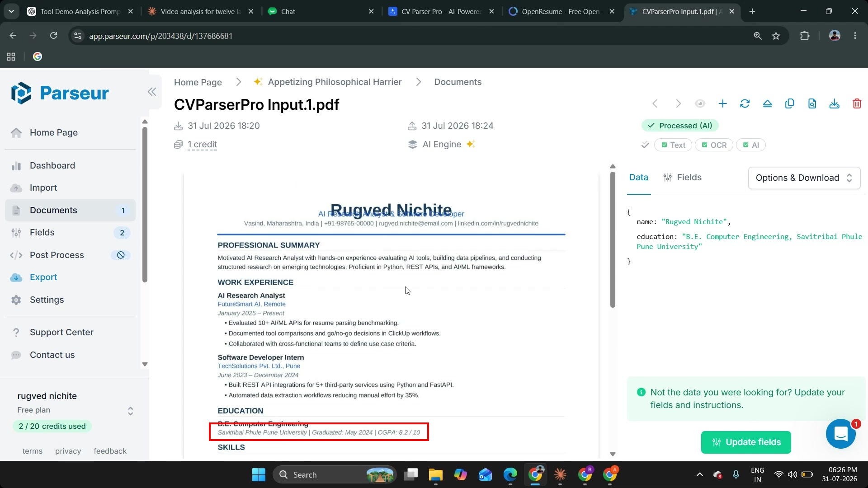Screen dimensions: 868x488
Task: Open the Google bookmark icon
Action: click(38, 56)
